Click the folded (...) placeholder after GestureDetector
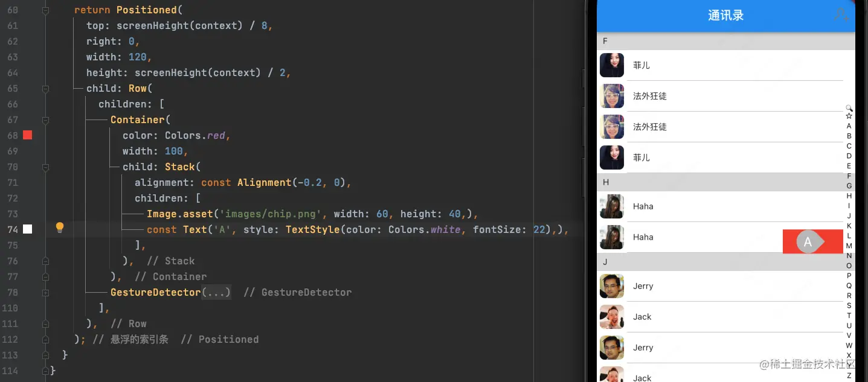 click(x=216, y=293)
